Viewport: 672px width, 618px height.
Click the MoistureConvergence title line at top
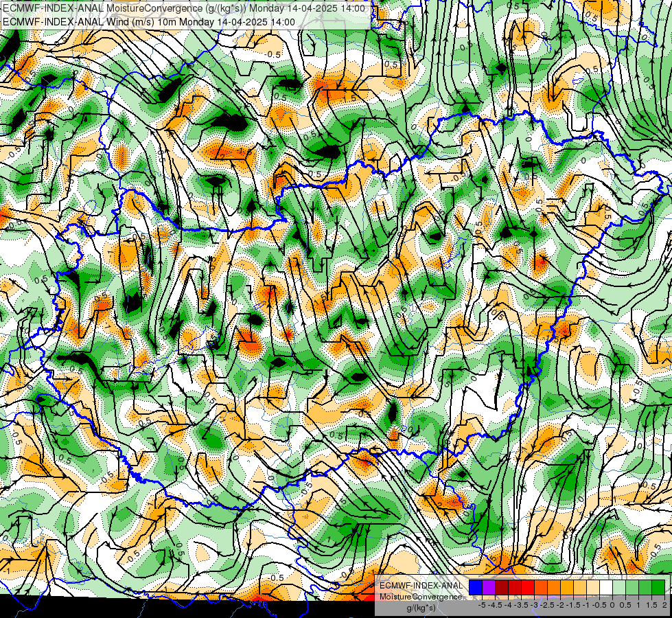pyautogui.click(x=184, y=8)
